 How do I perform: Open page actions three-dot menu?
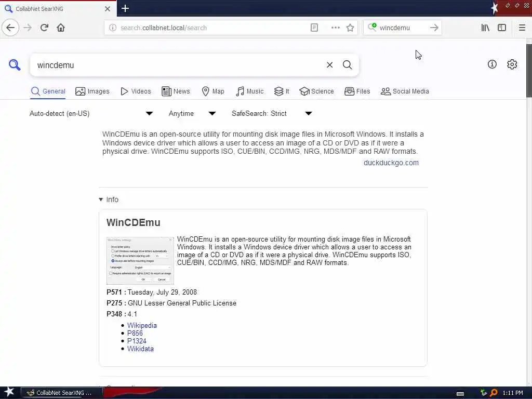335,28
